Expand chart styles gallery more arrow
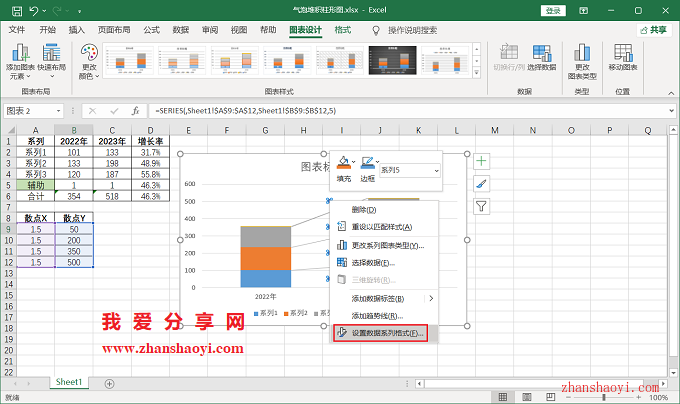Viewport: 680px width, 404px height. coord(477,73)
